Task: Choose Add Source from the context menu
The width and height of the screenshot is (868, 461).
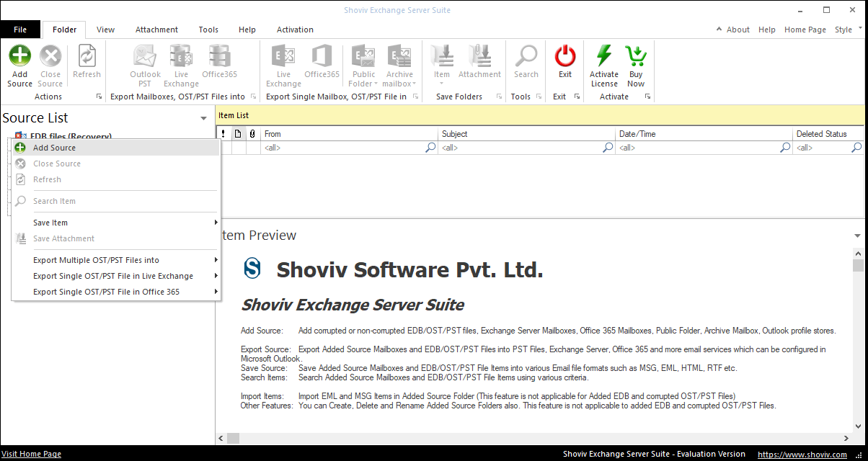Action: pos(115,148)
